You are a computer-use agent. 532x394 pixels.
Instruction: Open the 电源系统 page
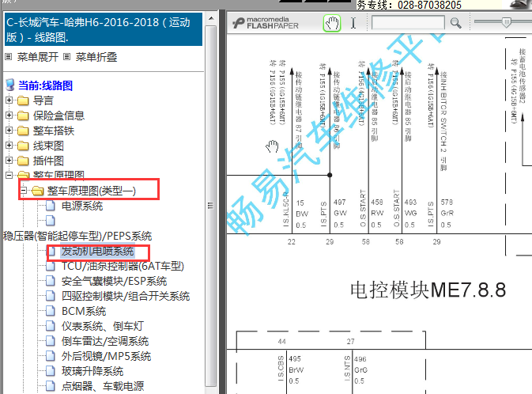82,206
